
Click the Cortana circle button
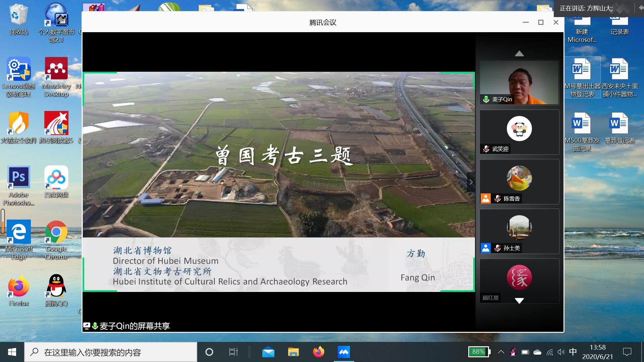[x=209, y=352]
